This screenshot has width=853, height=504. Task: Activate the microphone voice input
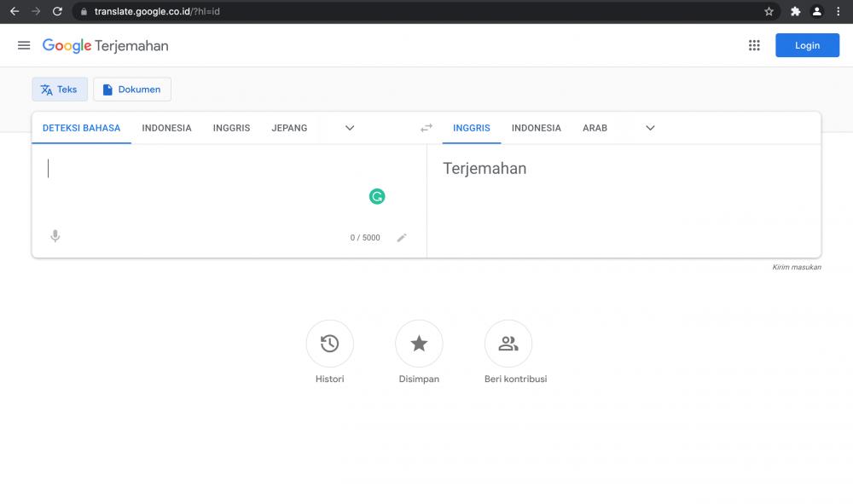click(x=55, y=236)
